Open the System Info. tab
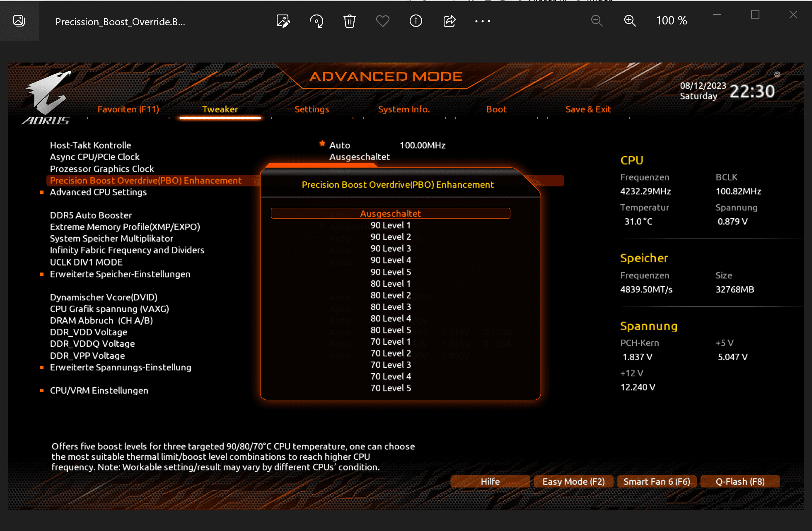The height and width of the screenshot is (531, 812). [x=404, y=109]
